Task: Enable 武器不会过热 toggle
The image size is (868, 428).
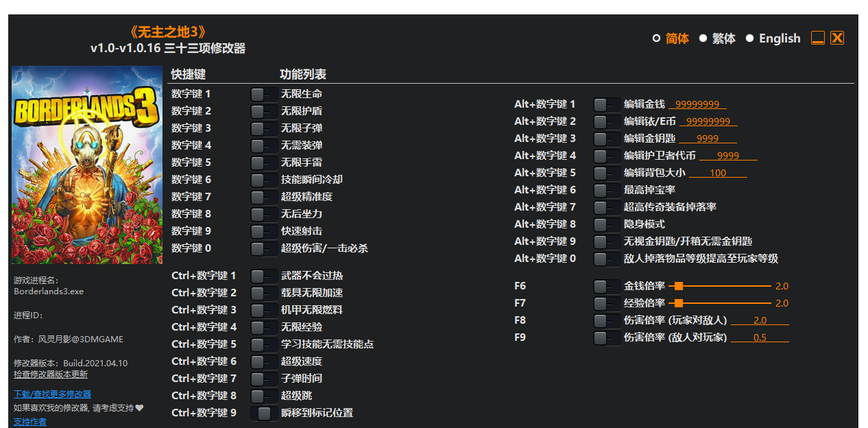Action: [x=264, y=276]
